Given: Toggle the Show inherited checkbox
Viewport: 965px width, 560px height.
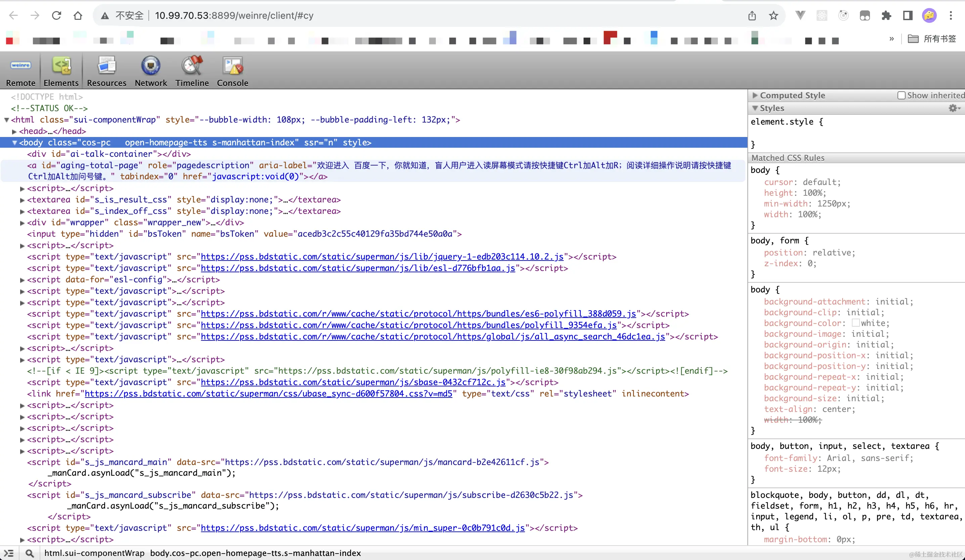Looking at the screenshot, I should point(902,95).
